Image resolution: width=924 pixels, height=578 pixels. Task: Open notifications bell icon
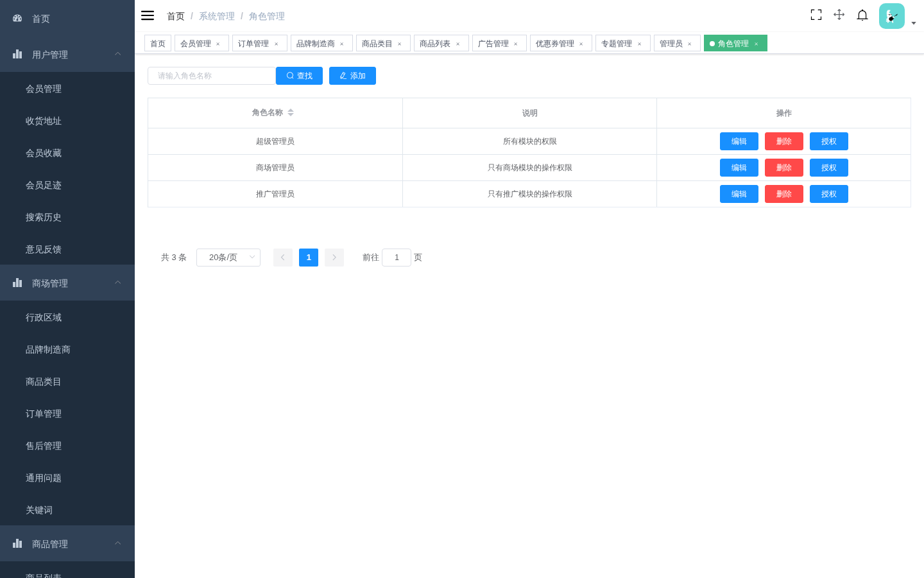tap(862, 15)
